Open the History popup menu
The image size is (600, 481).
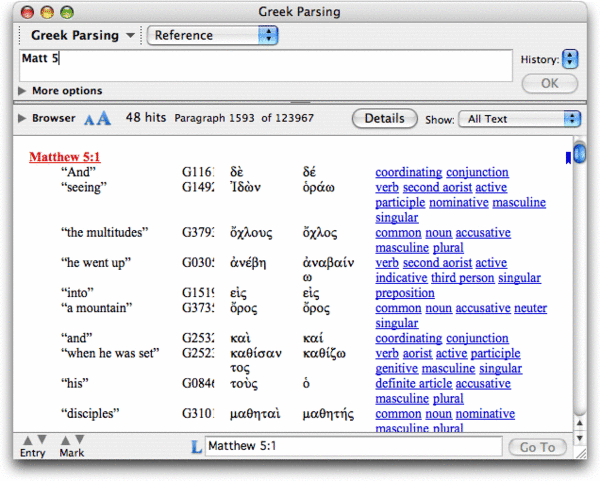click(570, 59)
